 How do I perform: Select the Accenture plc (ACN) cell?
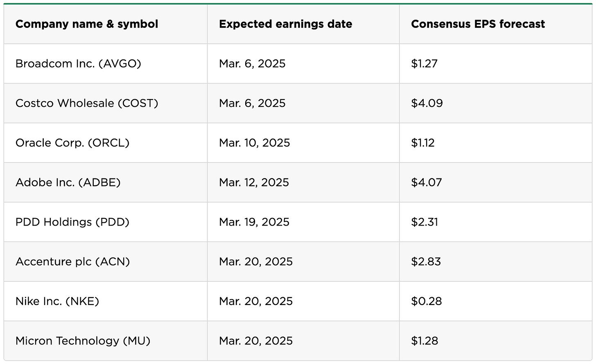[x=72, y=262]
